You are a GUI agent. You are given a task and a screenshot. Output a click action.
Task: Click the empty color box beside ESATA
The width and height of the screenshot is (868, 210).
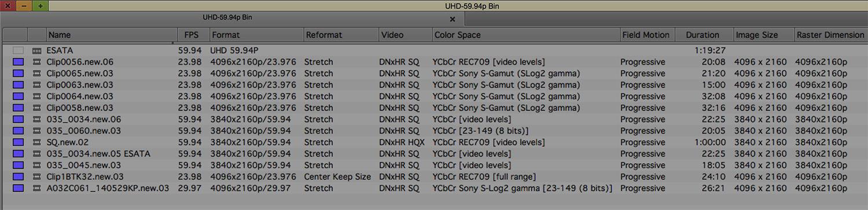pyautogui.click(x=19, y=51)
